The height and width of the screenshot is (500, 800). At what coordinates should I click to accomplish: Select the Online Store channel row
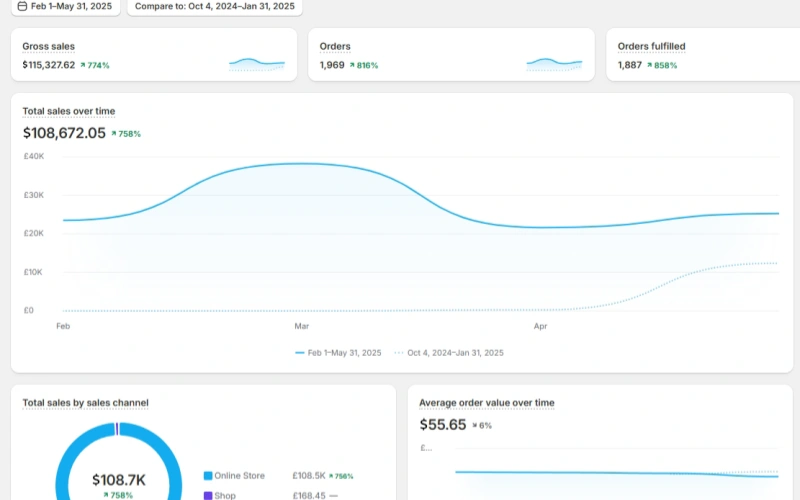pyautogui.click(x=278, y=476)
